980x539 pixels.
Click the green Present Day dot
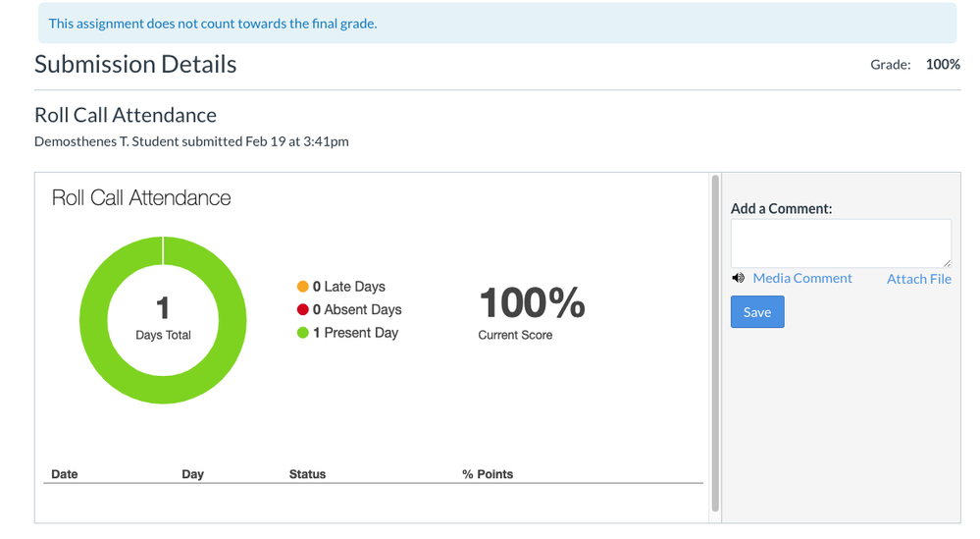click(303, 334)
